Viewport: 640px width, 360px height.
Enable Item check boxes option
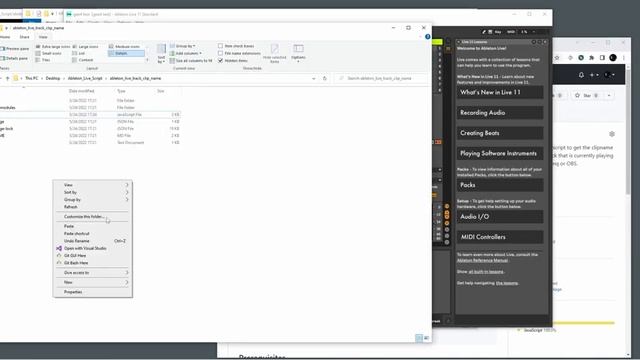coord(236,46)
